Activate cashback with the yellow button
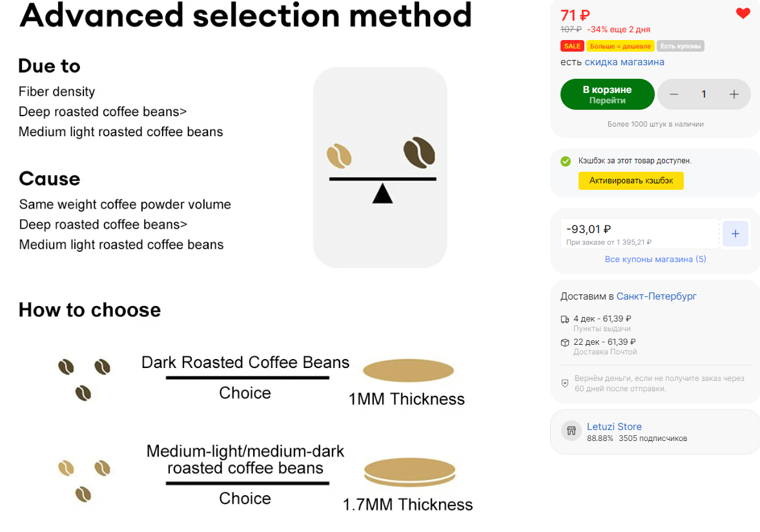The width and height of the screenshot is (760, 532). tap(631, 181)
